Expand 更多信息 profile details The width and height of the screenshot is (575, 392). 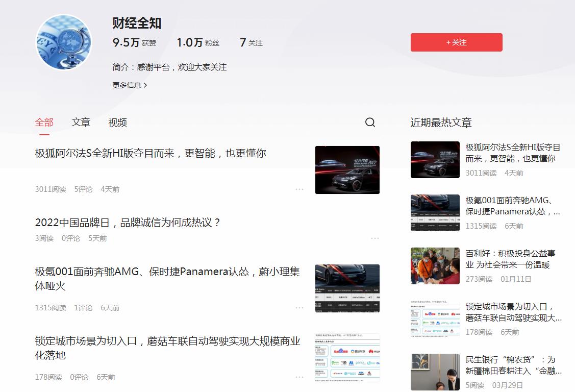tap(130, 85)
